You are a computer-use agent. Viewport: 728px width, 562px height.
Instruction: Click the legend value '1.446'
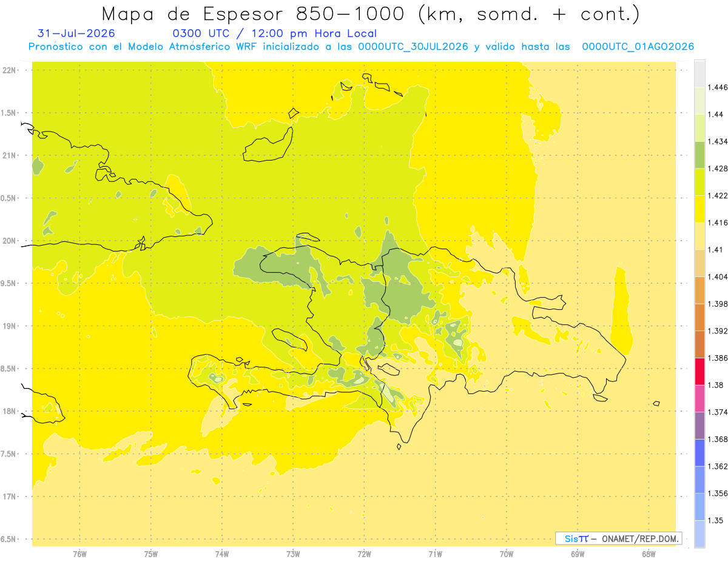pyautogui.click(x=718, y=87)
